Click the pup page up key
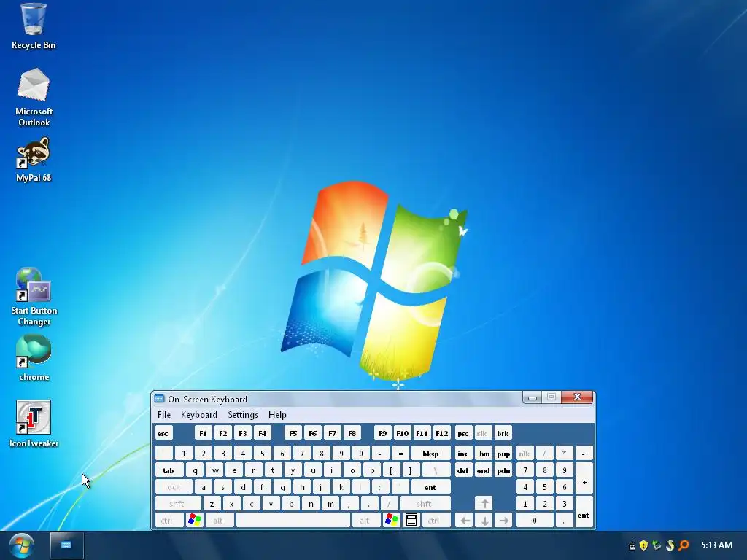747x560 pixels. click(503, 454)
